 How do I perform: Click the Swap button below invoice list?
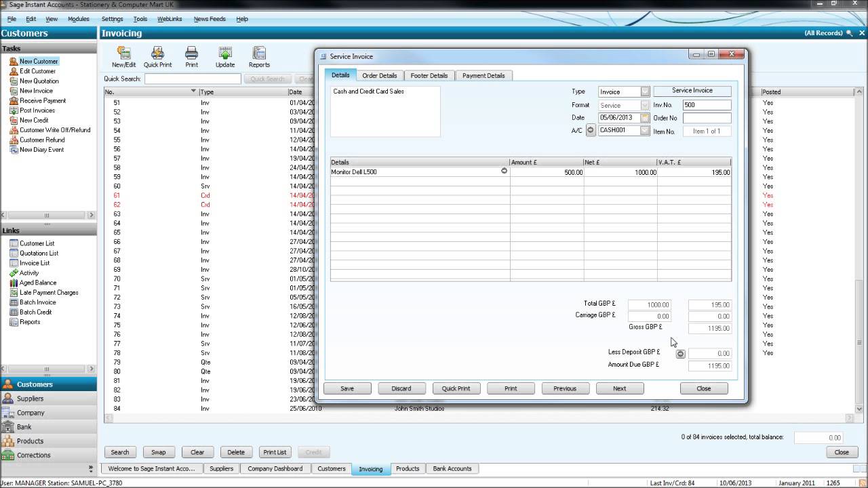(x=159, y=452)
